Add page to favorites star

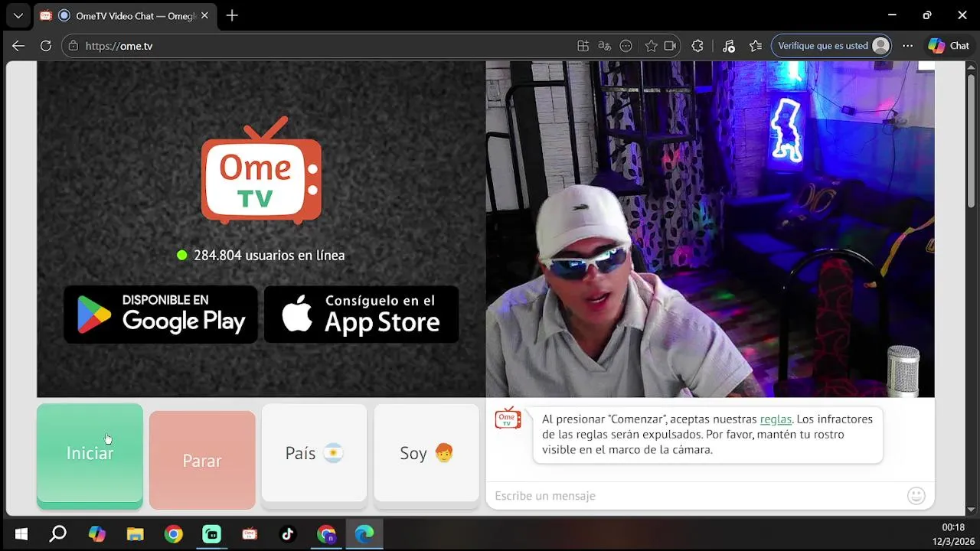[x=651, y=46]
